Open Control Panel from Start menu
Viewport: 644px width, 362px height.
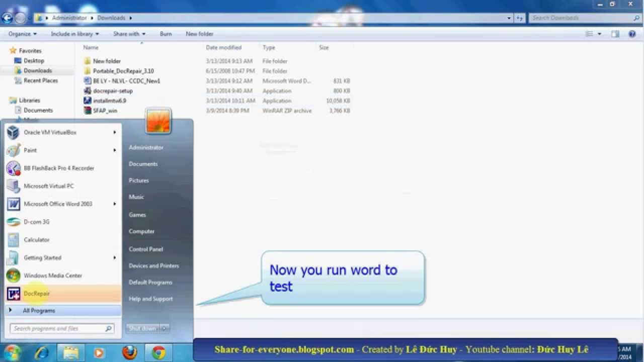click(146, 249)
